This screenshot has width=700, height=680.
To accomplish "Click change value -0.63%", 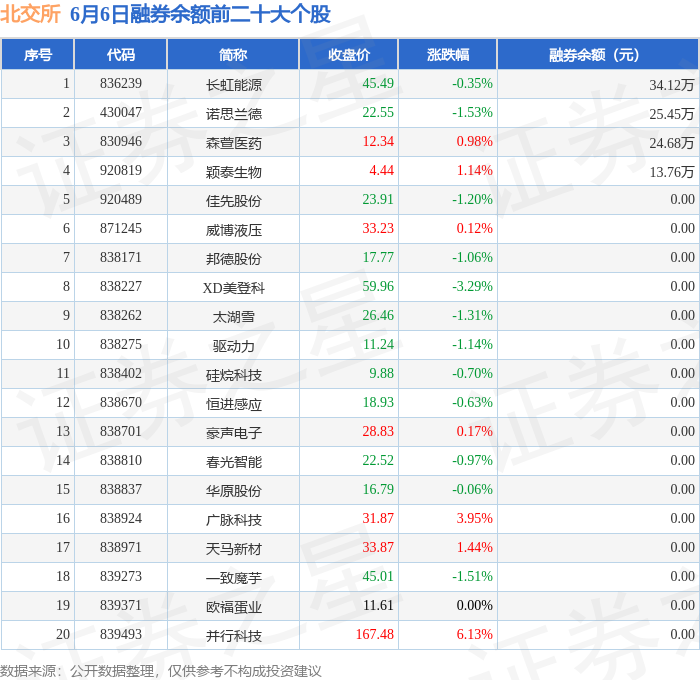I will pos(472,403).
